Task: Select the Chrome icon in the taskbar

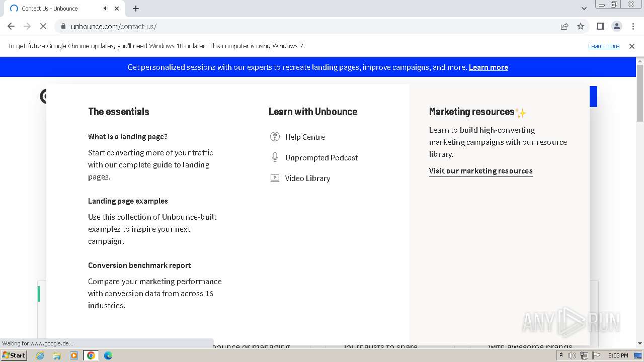Action: click(91, 355)
